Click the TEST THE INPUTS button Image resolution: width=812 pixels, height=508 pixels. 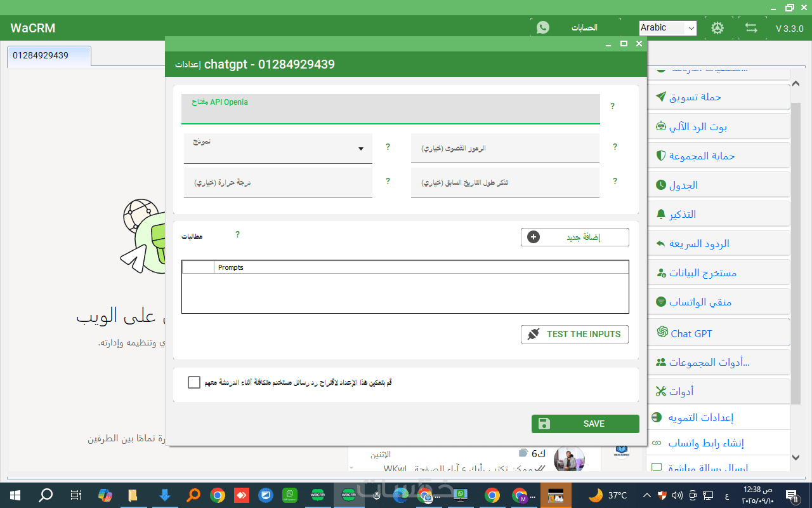(575, 334)
